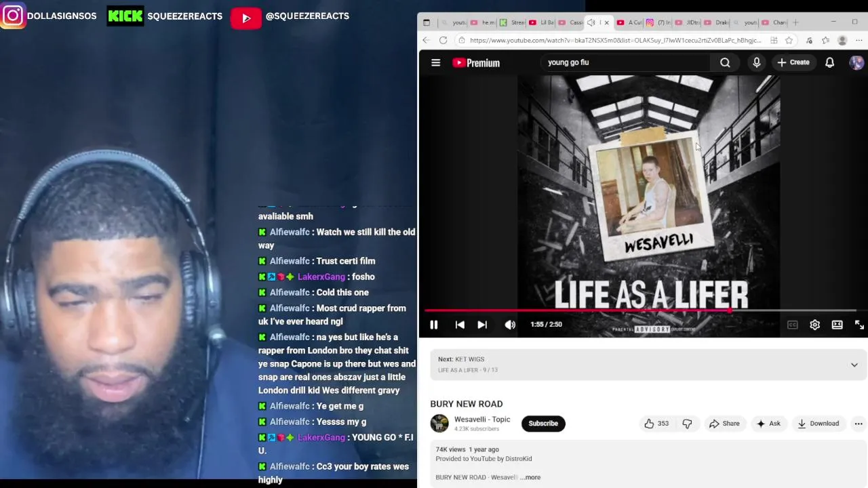Image resolution: width=868 pixels, height=488 pixels.
Task: Open YouTube account avatar menu
Action: tap(856, 62)
